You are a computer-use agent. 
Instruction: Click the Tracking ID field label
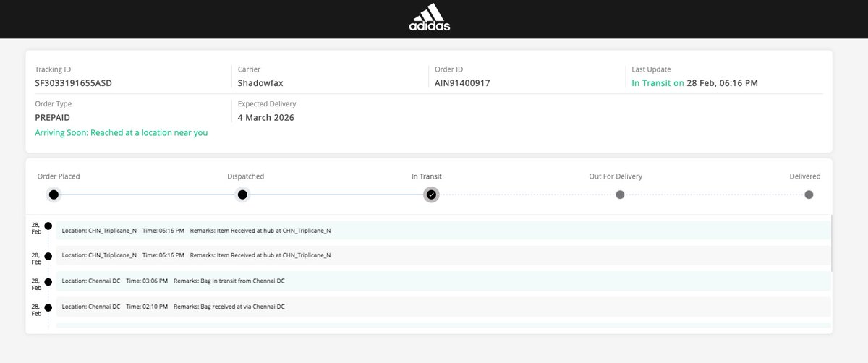[52, 69]
